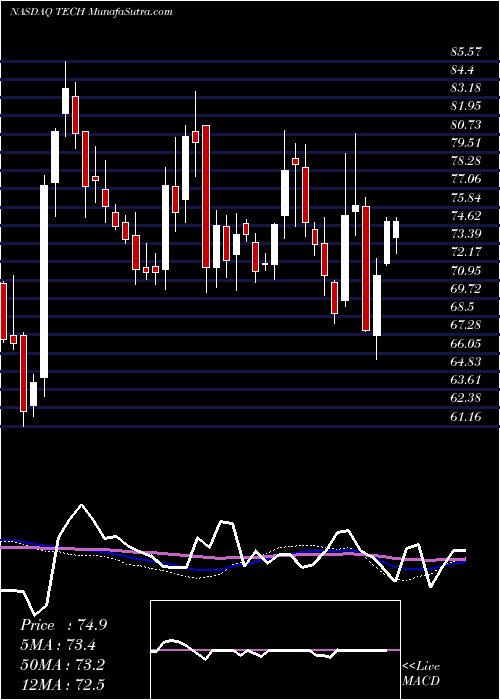The width and height of the screenshot is (500, 700).
Task: Click the 66.05 price axis label
Action: (466, 344)
